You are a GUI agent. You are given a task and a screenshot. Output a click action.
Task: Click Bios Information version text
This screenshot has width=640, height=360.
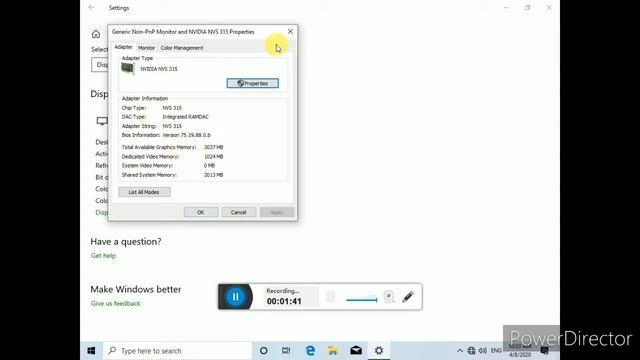tap(187, 135)
